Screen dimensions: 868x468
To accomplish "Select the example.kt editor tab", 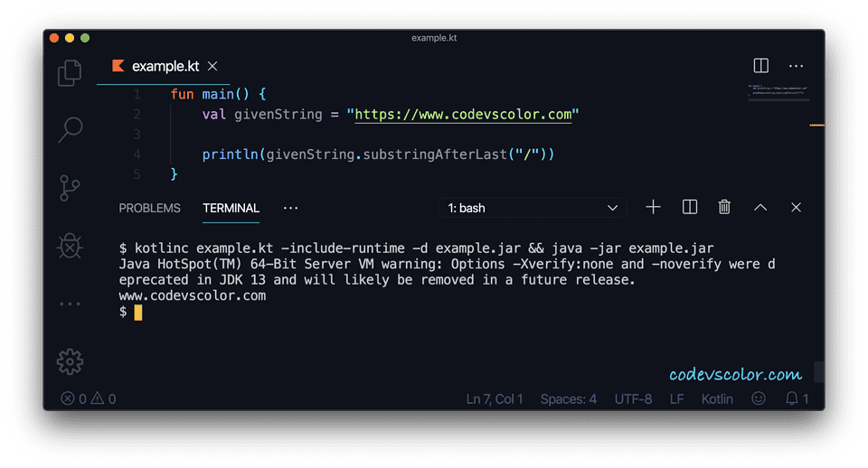I will pos(165,66).
